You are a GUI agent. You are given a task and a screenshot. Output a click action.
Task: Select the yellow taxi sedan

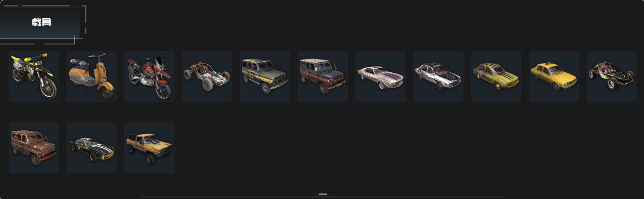point(554,76)
